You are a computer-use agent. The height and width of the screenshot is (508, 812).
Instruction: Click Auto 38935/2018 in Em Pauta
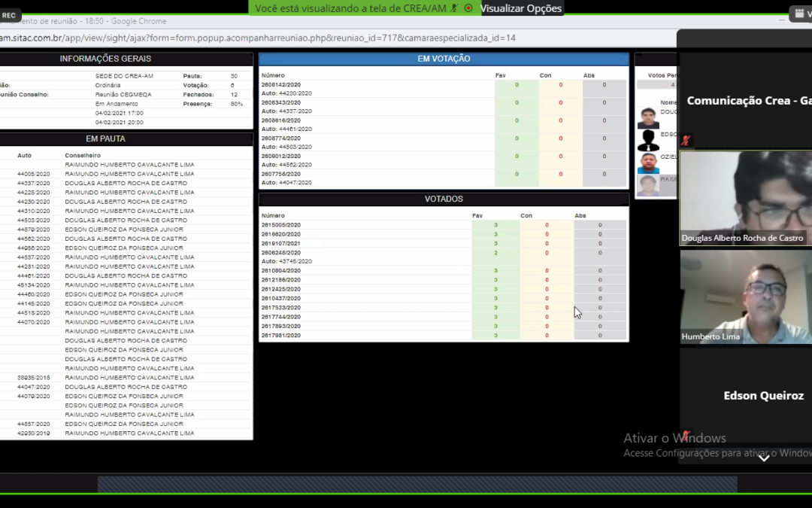34,378
